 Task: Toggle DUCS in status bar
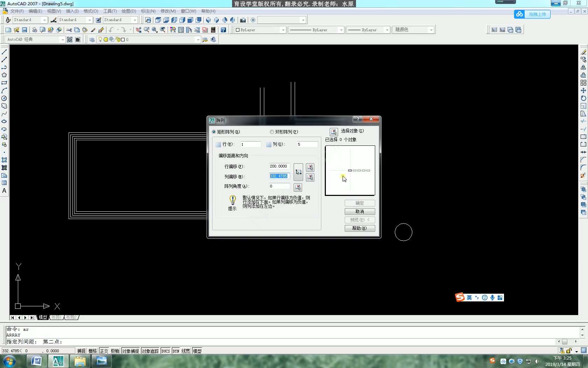166,351
